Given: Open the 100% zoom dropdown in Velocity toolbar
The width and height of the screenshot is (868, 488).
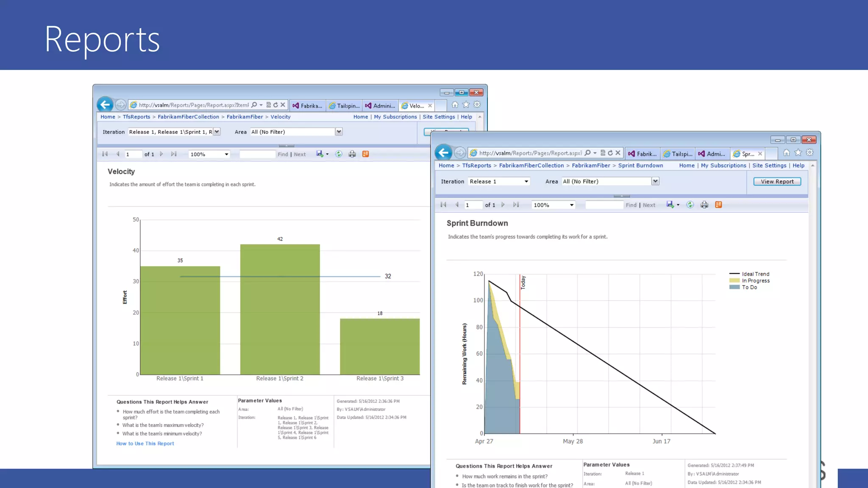Looking at the screenshot, I should pos(226,155).
